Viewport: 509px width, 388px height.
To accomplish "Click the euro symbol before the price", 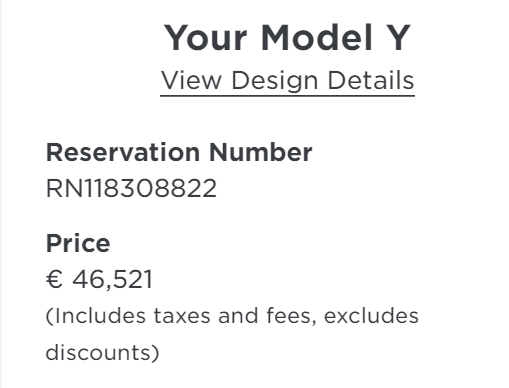I will 54,279.
